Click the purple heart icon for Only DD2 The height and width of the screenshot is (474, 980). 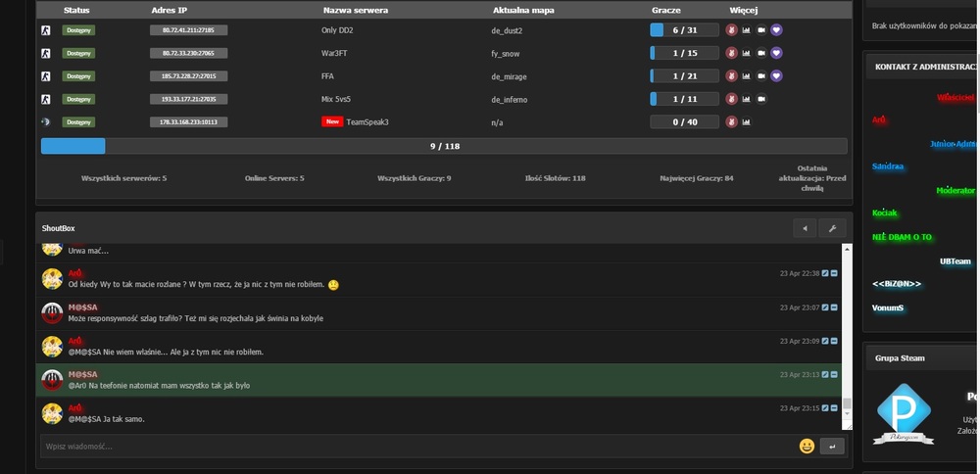click(x=776, y=30)
